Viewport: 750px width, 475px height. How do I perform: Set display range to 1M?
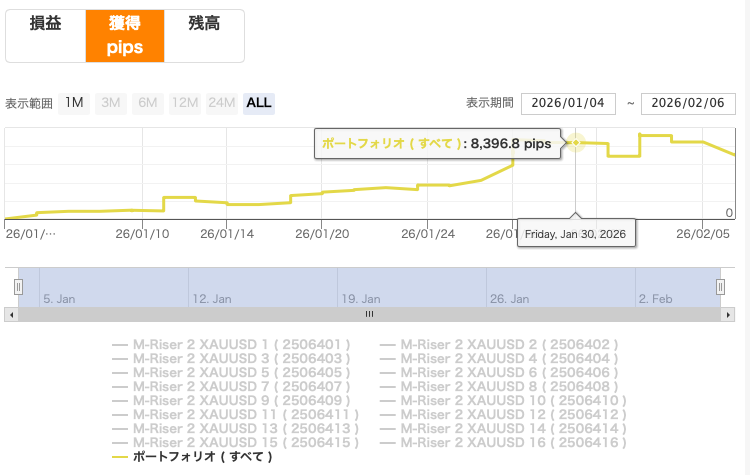(74, 103)
